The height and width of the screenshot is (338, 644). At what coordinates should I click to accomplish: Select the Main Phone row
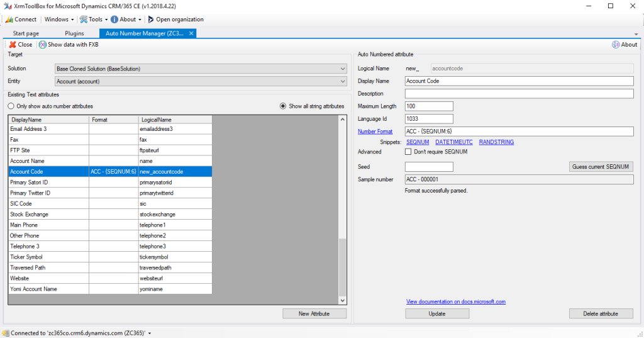click(110, 225)
